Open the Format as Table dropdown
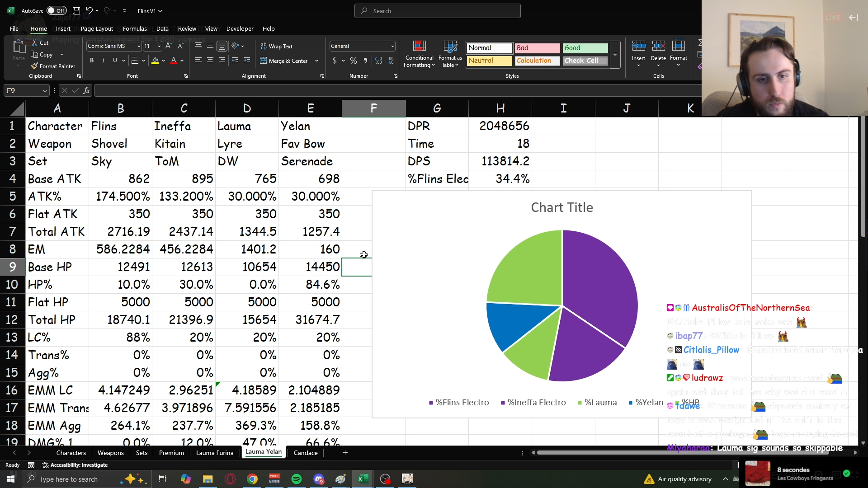The image size is (868, 488). point(450,55)
